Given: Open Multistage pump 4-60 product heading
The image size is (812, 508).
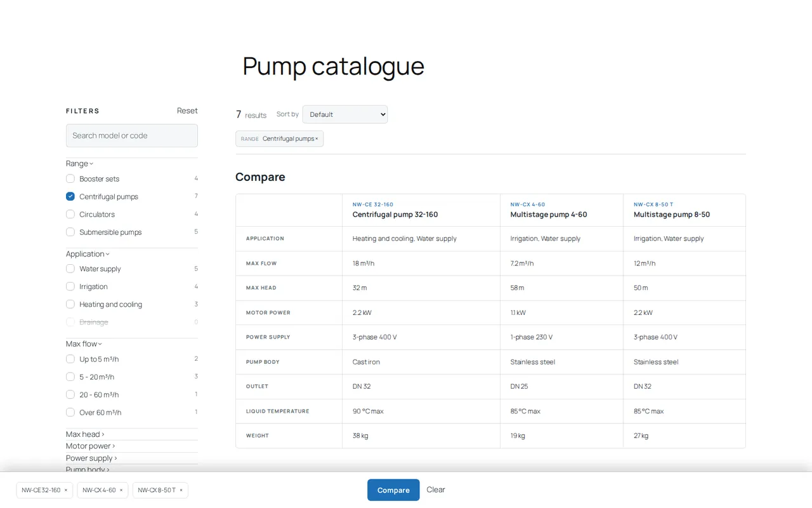Looking at the screenshot, I should pos(549,215).
